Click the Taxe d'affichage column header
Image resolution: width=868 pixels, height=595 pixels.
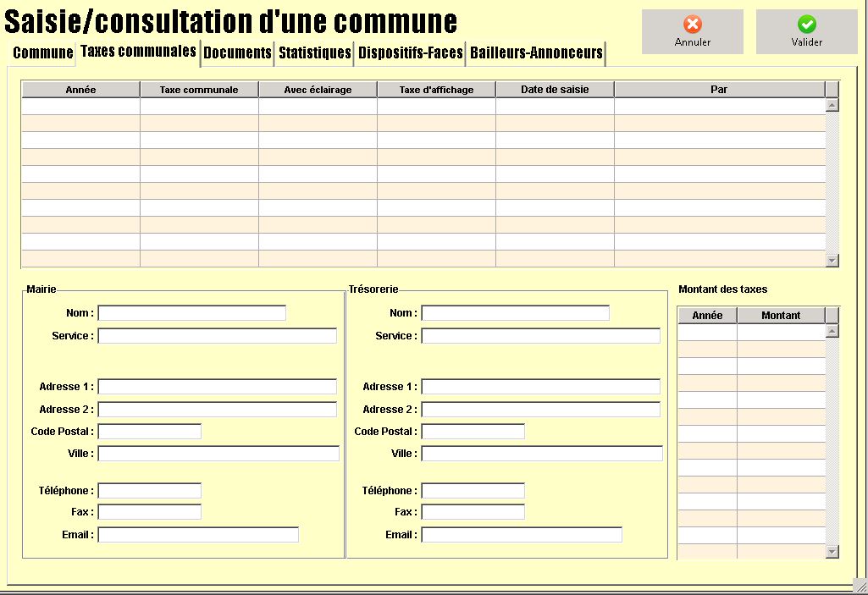(x=436, y=90)
